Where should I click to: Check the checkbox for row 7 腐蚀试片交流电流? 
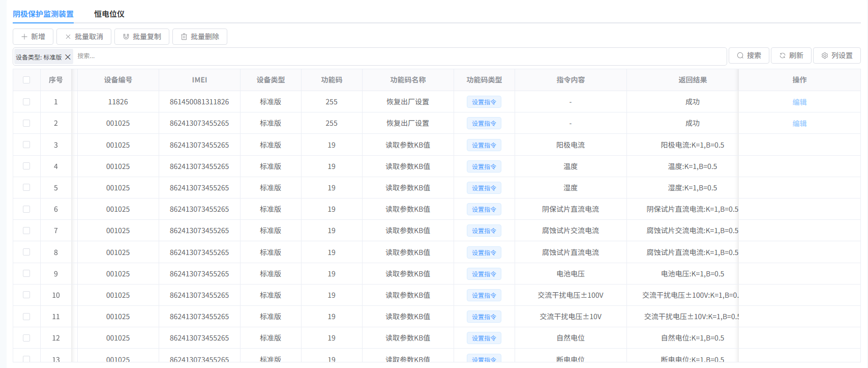point(26,231)
